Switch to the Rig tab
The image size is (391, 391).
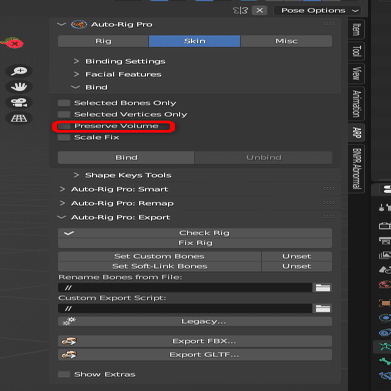pos(103,41)
